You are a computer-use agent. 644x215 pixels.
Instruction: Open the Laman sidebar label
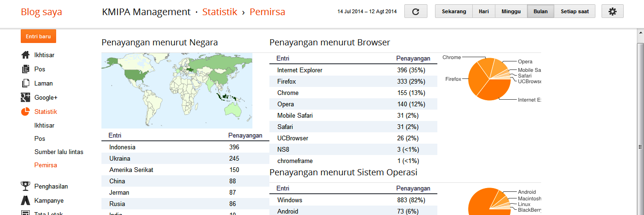coord(43,83)
